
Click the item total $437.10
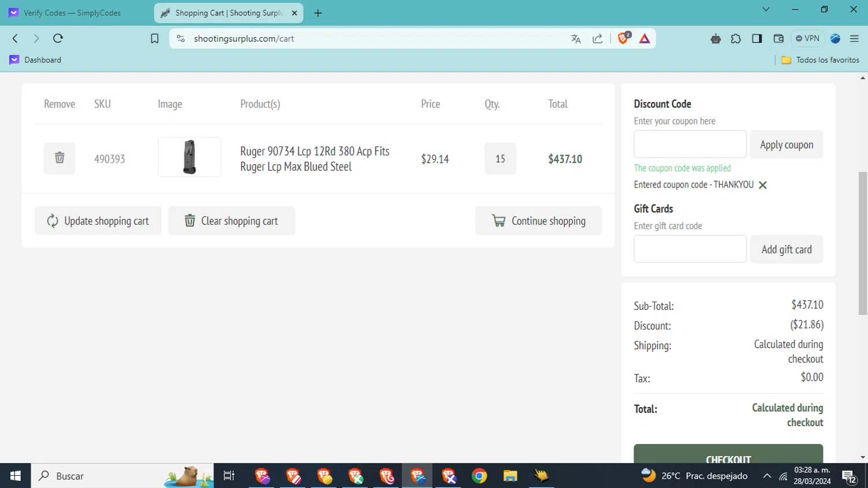(x=565, y=159)
